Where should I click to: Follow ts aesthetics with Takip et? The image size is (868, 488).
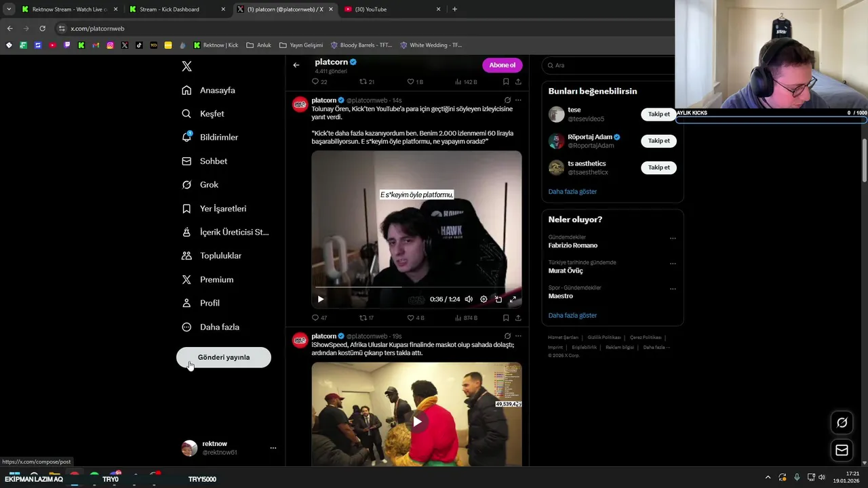pyautogui.click(x=658, y=167)
